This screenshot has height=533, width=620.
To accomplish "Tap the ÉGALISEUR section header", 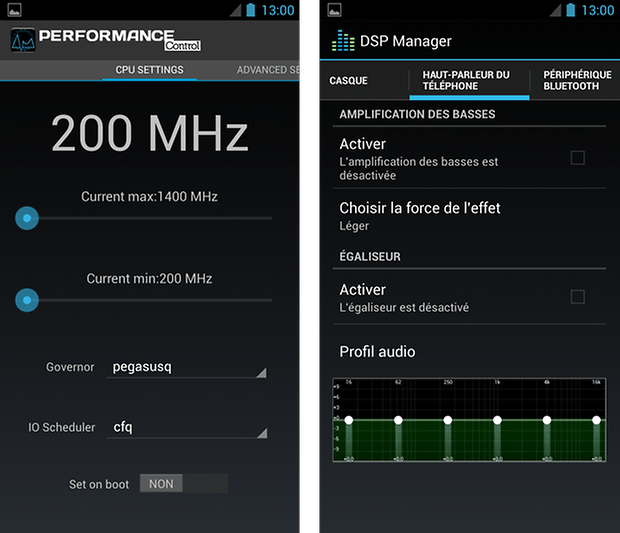I will 370,257.
